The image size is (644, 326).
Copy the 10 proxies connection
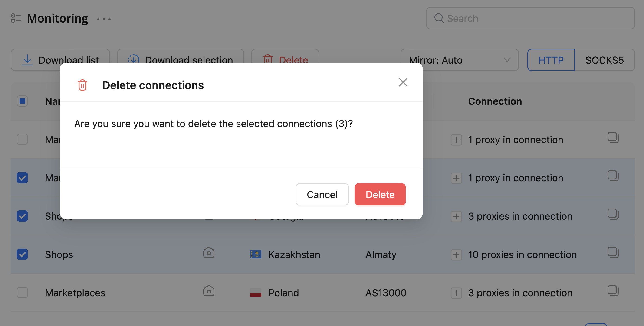(x=613, y=252)
